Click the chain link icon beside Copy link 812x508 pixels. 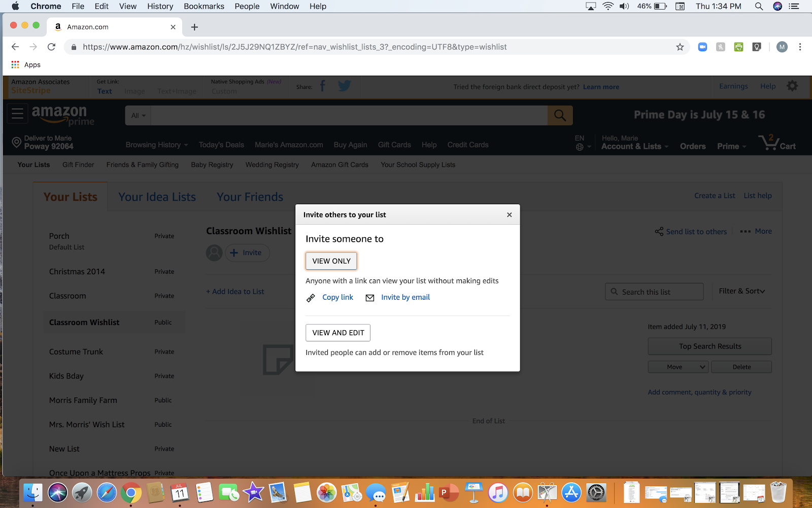(311, 298)
